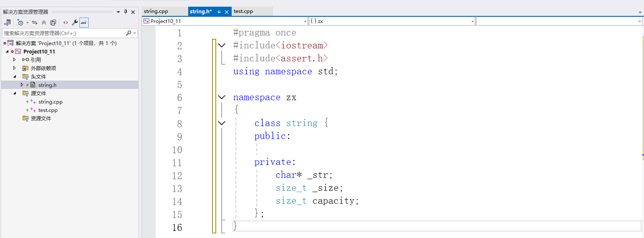This screenshot has height=238, width=644.
Task: Click the 头文件 folder icon
Action: (x=25, y=76)
